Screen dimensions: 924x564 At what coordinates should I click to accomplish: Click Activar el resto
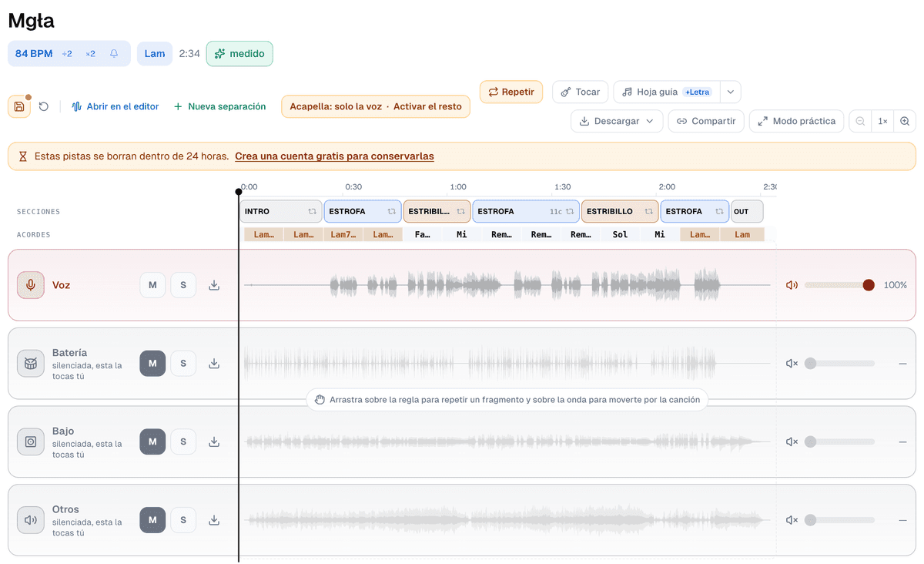[x=427, y=106]
